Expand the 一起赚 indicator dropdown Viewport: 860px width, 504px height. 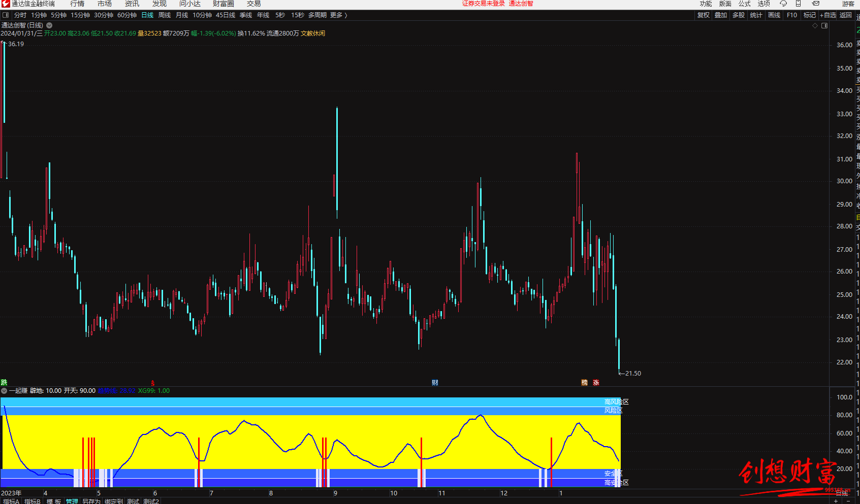tap(4, 391)
